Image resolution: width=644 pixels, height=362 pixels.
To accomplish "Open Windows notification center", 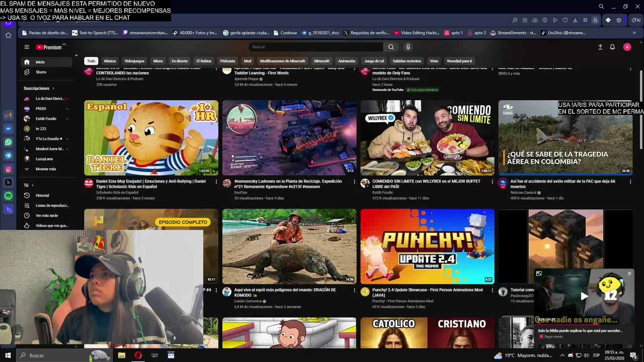I will coord(634,355).
